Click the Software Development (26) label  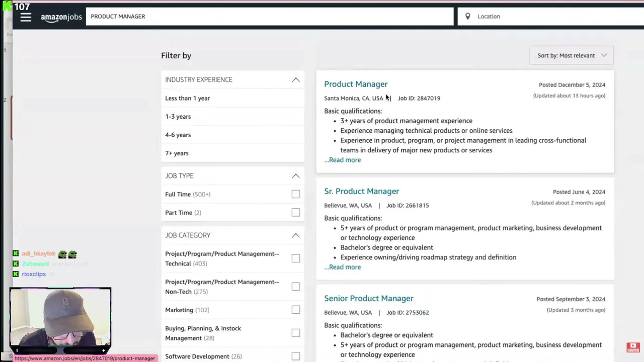(203, 356)
